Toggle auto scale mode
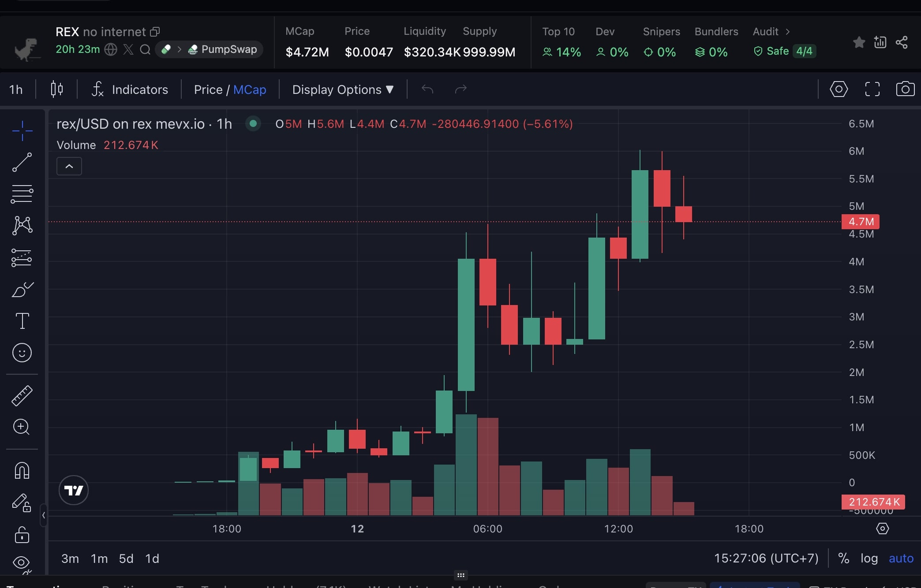This screenshot has width=921, height=588. [x=901, y=558]
